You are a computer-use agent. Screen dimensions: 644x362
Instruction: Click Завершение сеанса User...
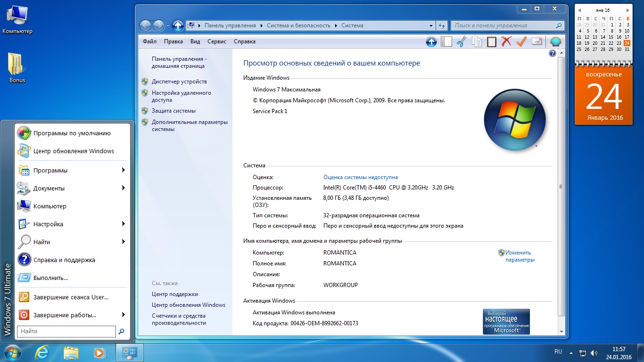[72, 297]
